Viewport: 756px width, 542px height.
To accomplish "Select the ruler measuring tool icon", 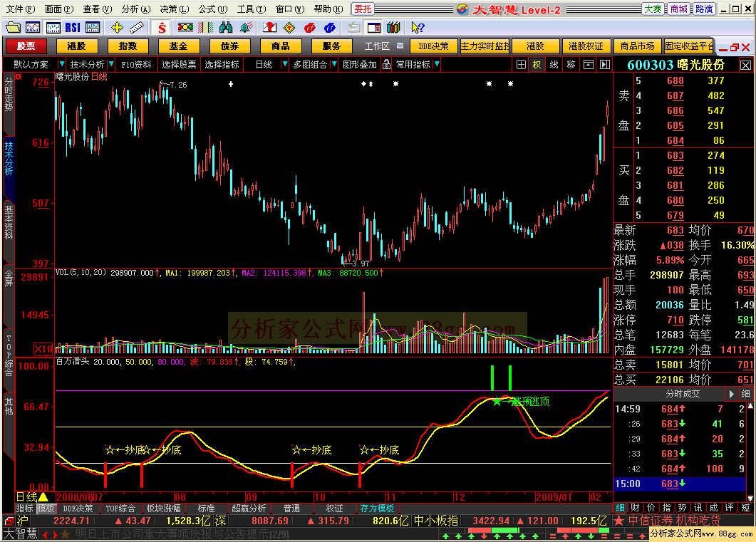I will (x=137, y=28).
